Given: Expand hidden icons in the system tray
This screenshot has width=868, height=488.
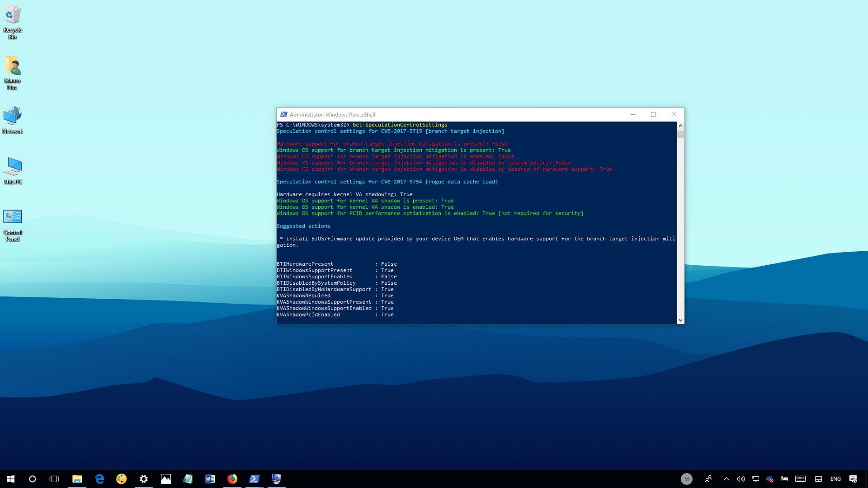Looking at the screenshot, I should click(726, 479).
